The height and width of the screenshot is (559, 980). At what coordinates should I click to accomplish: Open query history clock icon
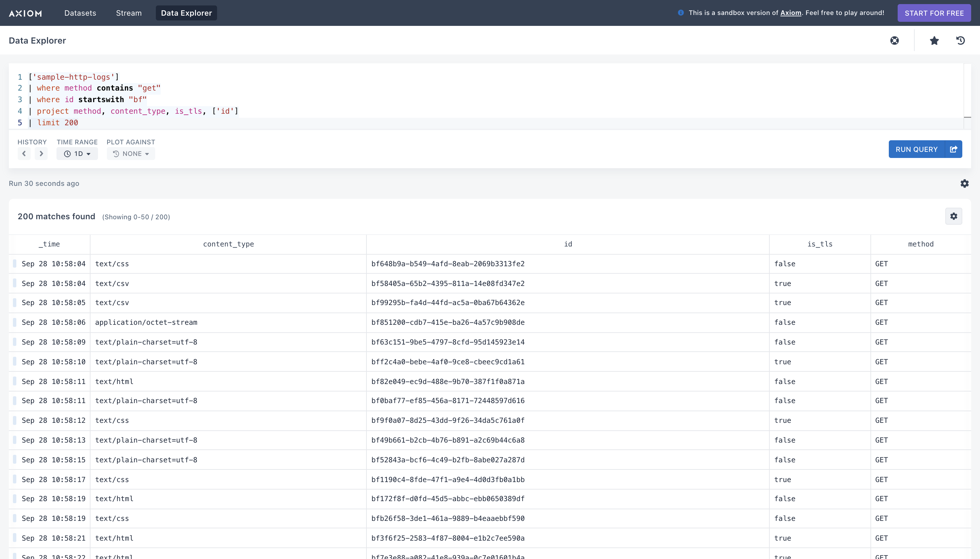click(960, 40)
